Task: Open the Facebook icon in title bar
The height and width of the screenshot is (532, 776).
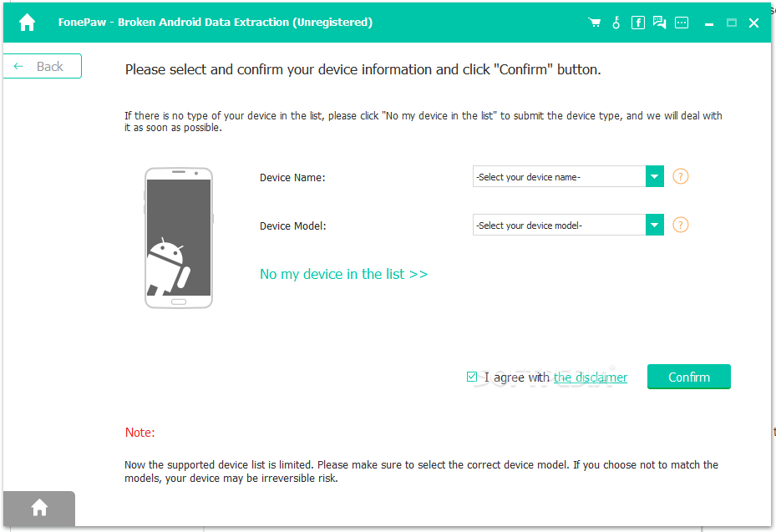Action: click(638, 23)
